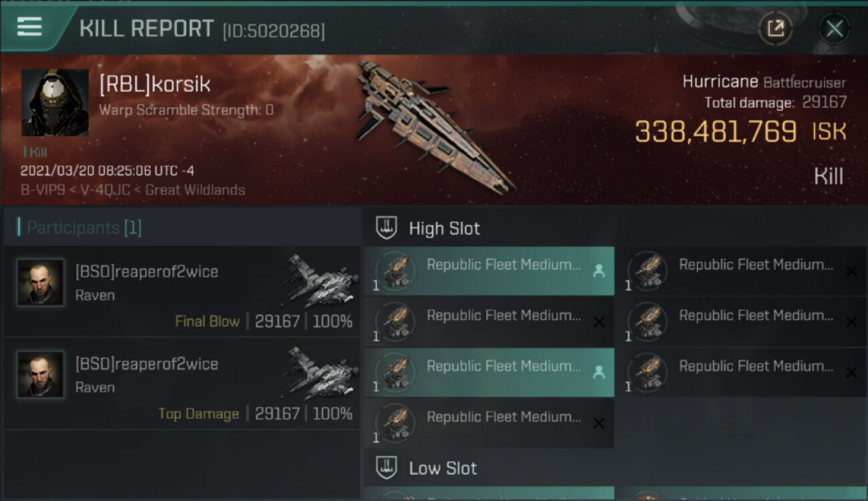Click the share kill report icon
Viewport: 868px width, 501px height.
pos(775,29)
